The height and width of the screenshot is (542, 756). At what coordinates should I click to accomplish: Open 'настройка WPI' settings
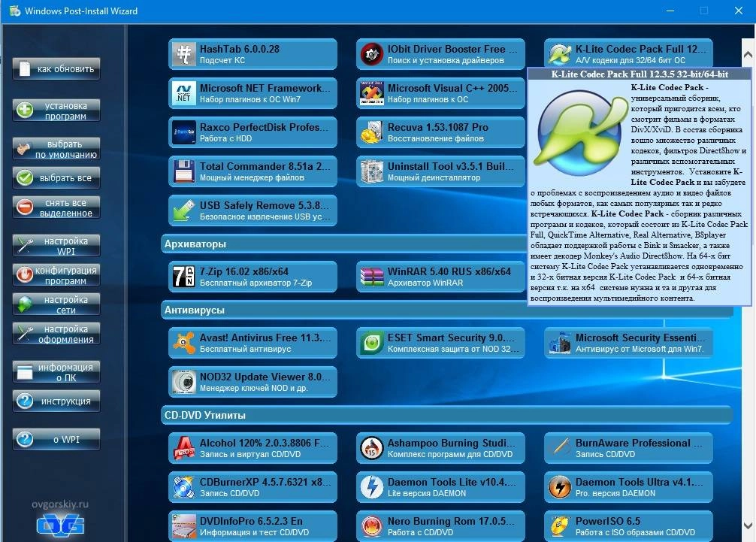point(56,246)
